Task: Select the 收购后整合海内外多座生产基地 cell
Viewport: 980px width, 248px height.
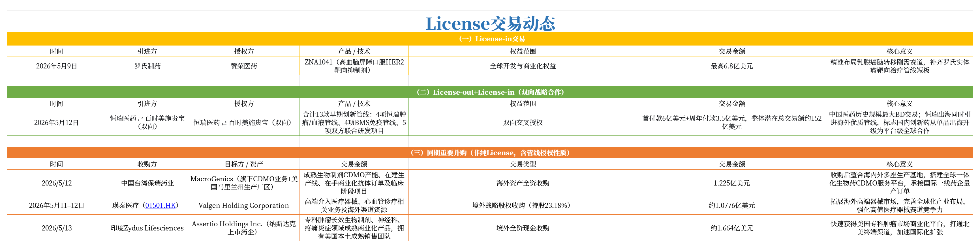Action: point(900,183)
